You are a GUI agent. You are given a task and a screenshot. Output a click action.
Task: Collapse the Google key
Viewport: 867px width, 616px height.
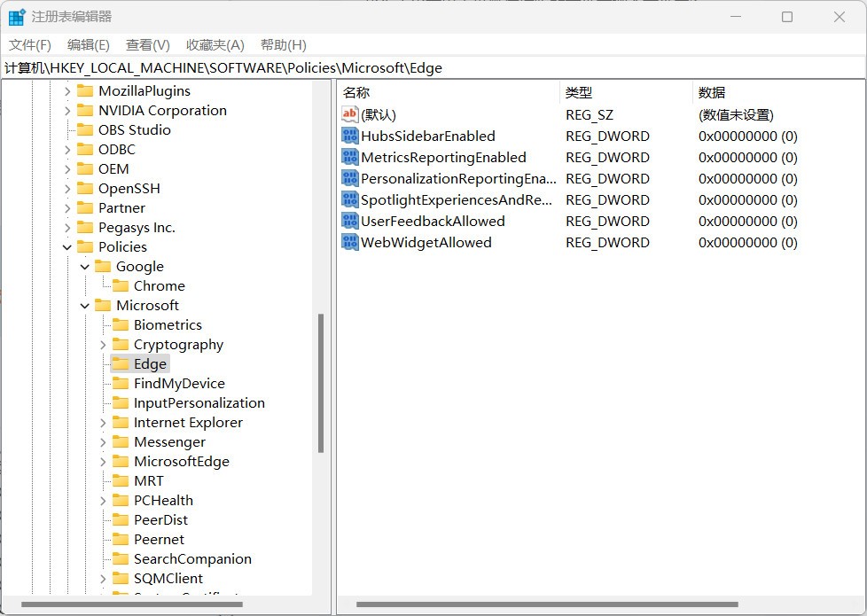coord(84,267)
